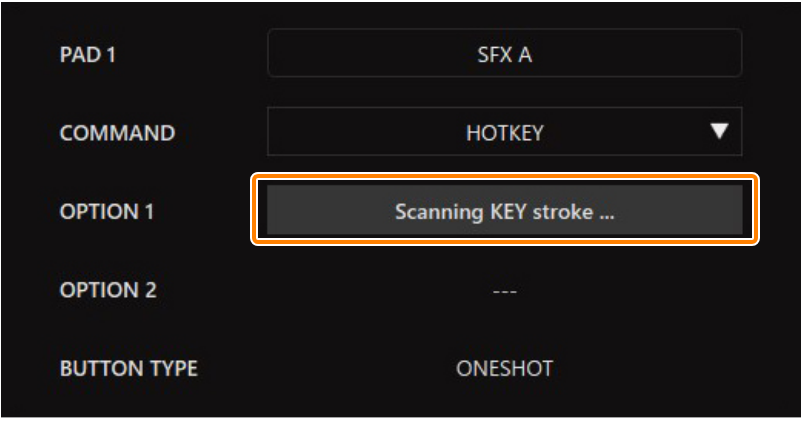Click the COMMAND label text
The height and width of the screenshot is (421, 804).
pyautogui.click(x=117, y=133)
